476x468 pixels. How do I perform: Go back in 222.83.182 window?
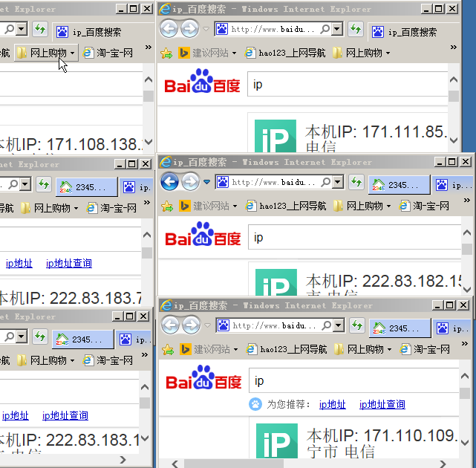pyautogui.click(x=169, y=182)
